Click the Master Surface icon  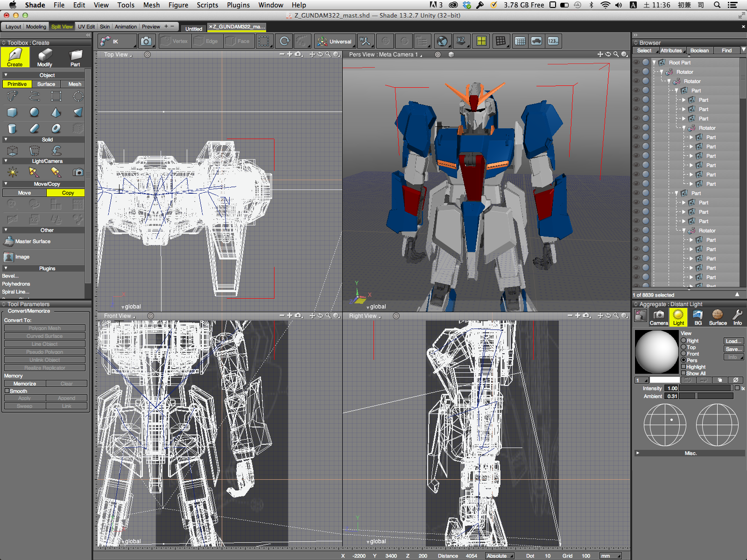point(8,241)
